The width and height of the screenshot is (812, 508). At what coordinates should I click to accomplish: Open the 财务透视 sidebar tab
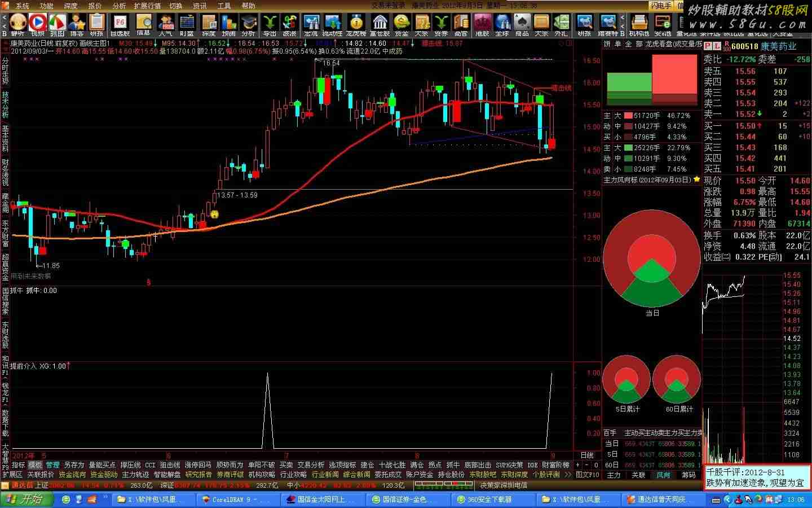coord(5,172)
